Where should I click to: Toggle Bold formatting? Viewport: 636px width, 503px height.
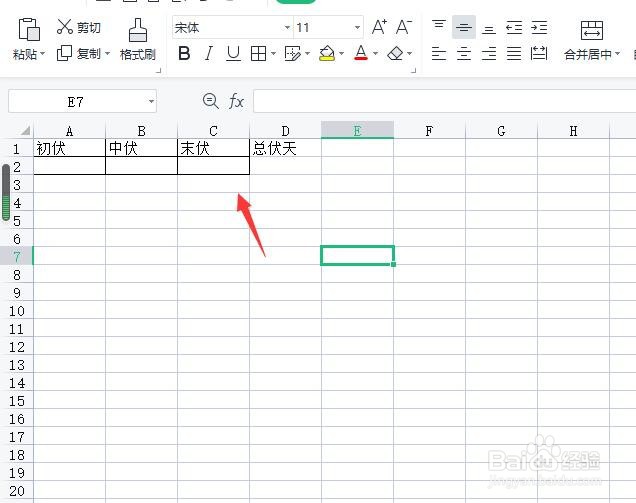184,53
